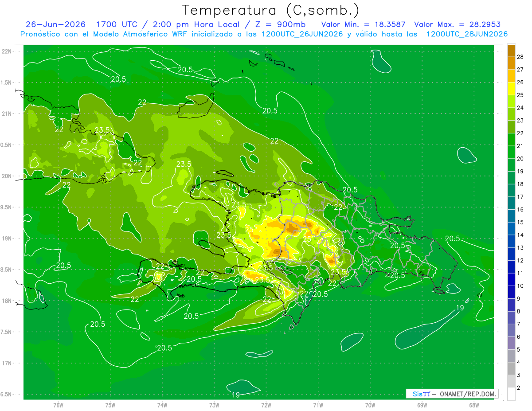
Task: Click the legend scale label 15
Action: point(520,222)
